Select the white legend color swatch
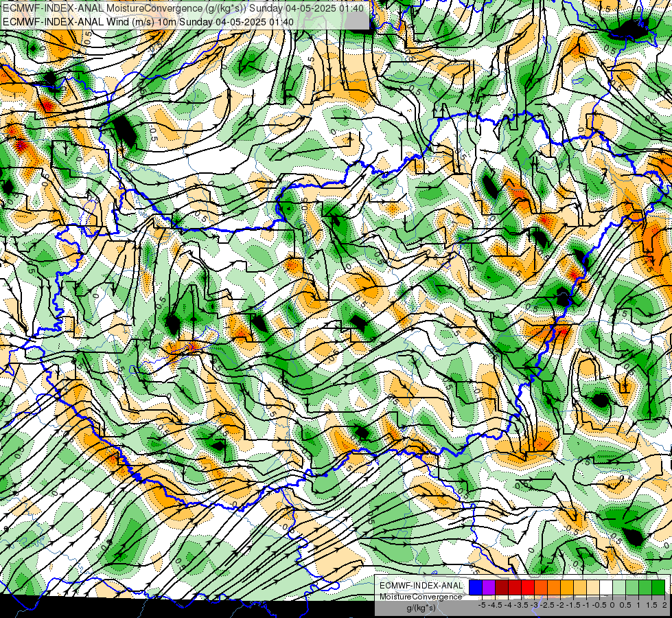Image resolution: width=672 pixels, height=618 pixels. point(605,588)
